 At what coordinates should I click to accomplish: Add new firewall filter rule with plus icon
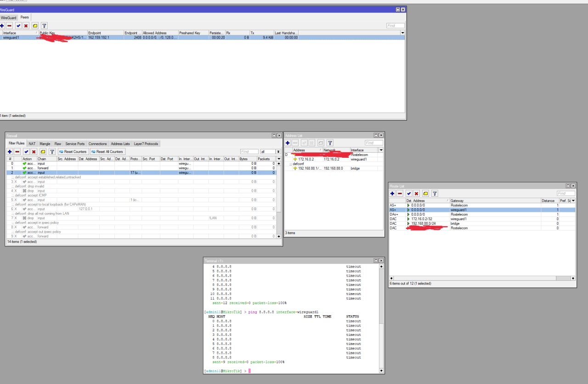click(10, 151)
